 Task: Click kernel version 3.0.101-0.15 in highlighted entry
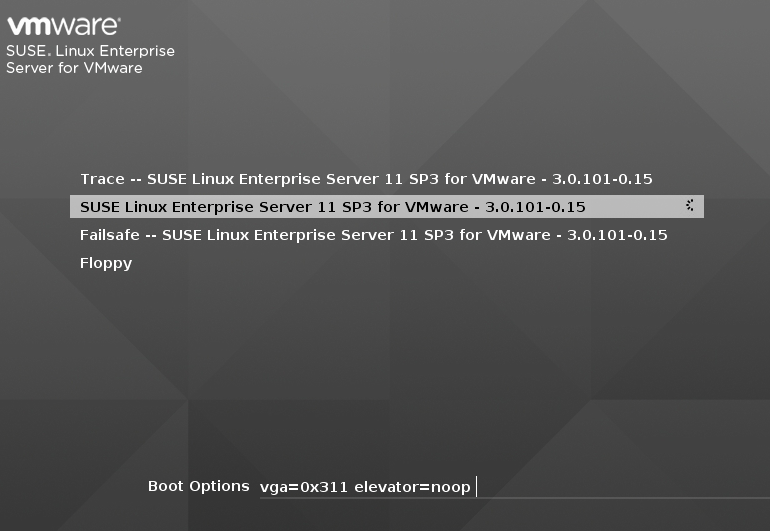[535, 207]
